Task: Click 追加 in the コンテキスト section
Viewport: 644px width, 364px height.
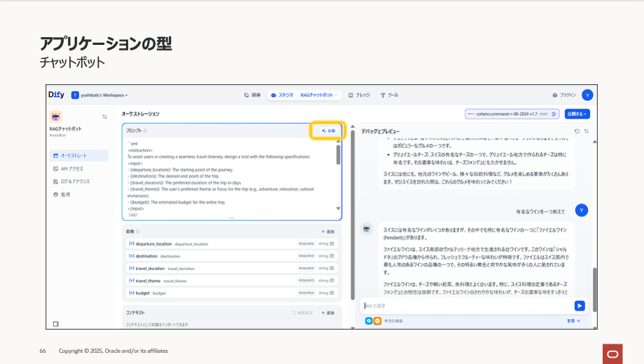Action: click(328, 313)
